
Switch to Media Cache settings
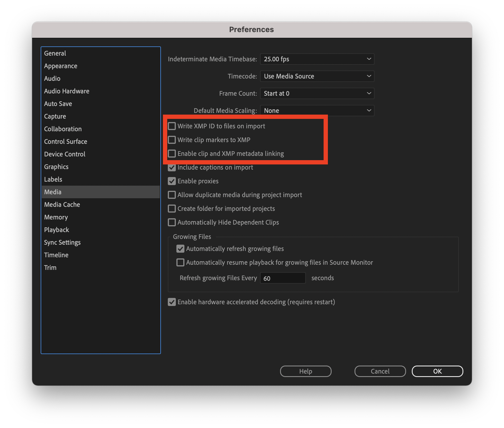coord(62,204)
